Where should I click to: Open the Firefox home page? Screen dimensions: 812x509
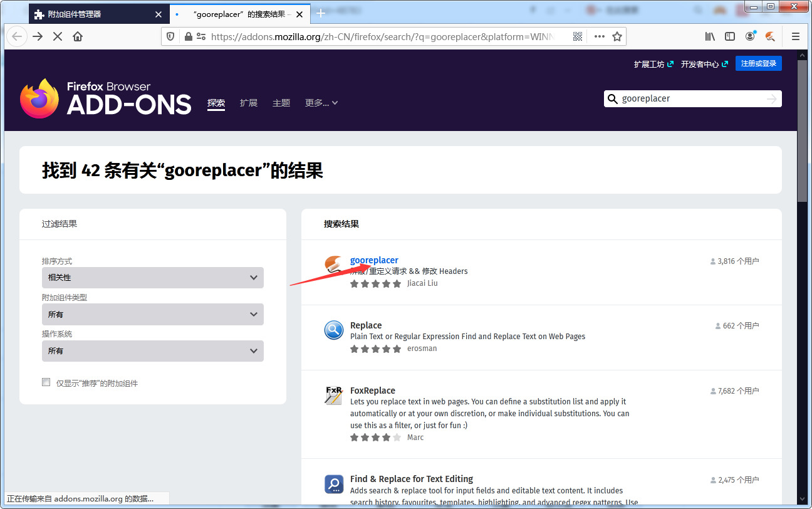(x=78, y=36)
